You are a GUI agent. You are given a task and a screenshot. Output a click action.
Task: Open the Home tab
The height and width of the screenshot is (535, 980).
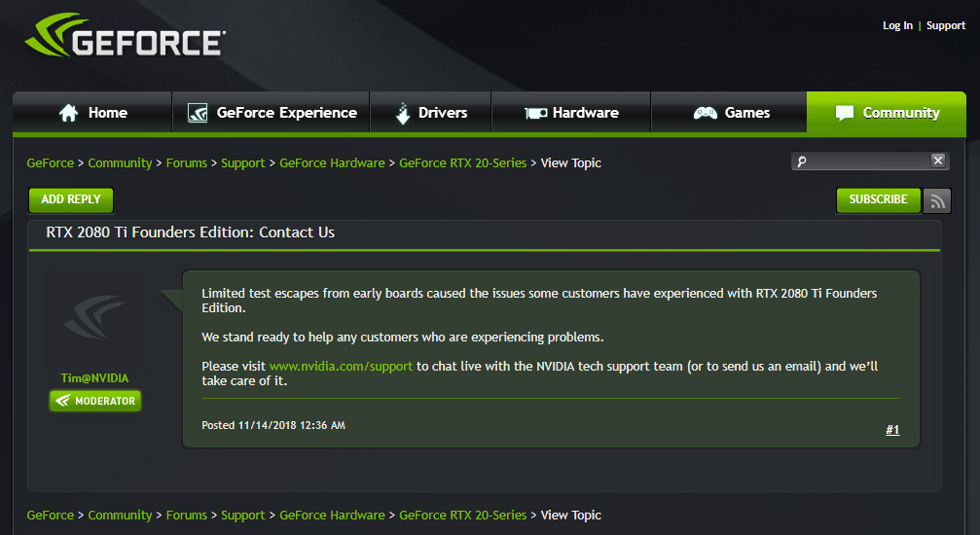[92, 113]
